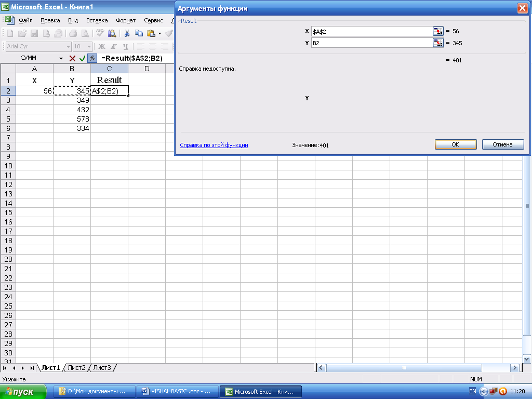Click Отмена button in dialog
The image size is (532, 399).
point(503,144)
